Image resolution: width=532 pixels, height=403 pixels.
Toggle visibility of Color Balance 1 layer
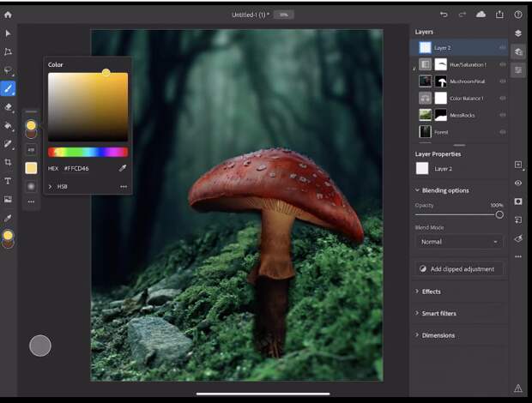coord(502,98)
